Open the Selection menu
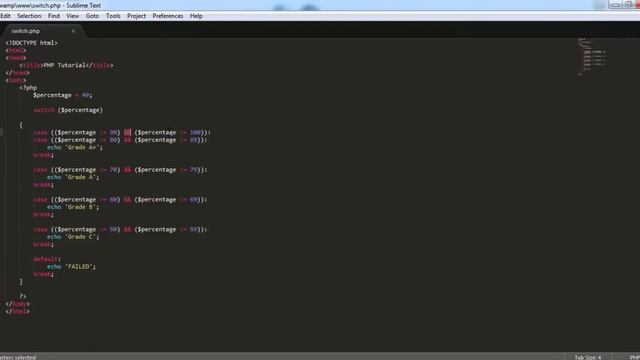Screen dimensions: 640x360 point(29,16)
